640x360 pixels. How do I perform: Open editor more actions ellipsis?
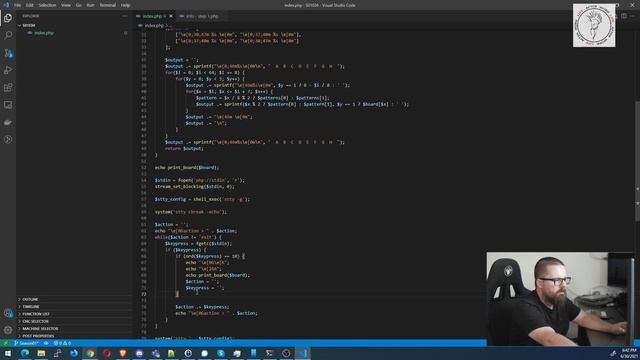pos(632,16)
